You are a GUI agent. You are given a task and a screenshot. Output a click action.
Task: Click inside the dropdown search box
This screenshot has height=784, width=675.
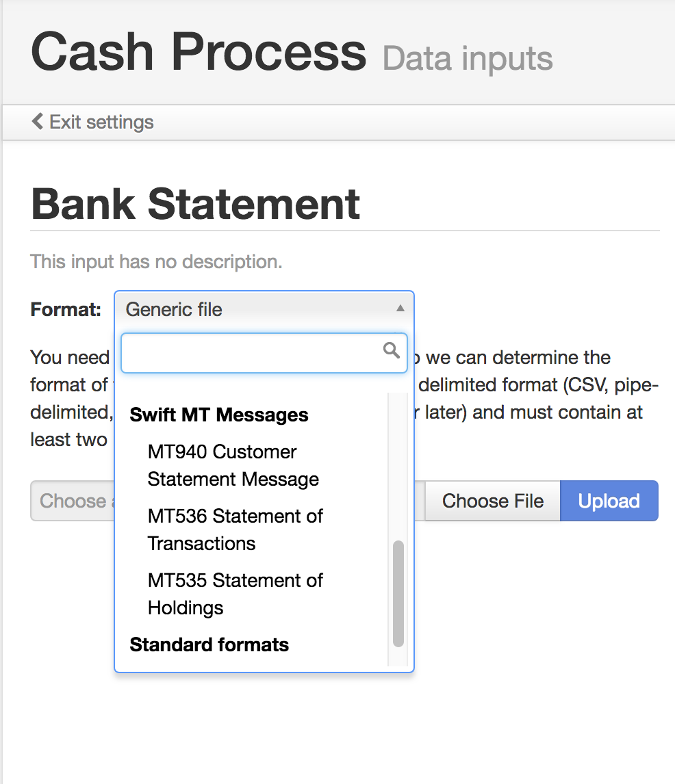[x=253, y=352]
